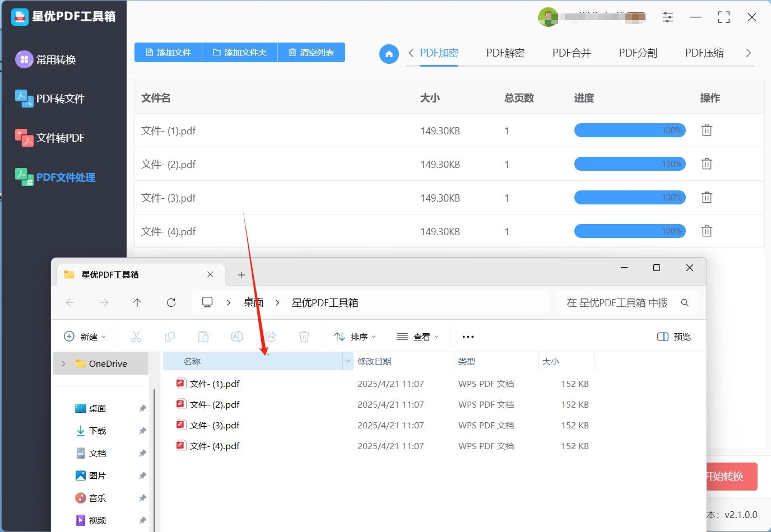Click the PC monitor icon in address bar
This screenshot has height=532, width=771.
coord(207,302)
